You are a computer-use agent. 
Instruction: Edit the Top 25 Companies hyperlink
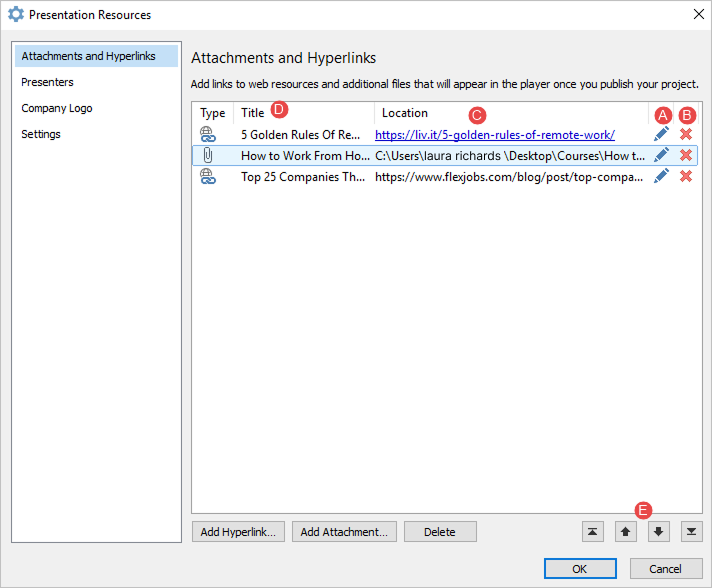(661, 176)
